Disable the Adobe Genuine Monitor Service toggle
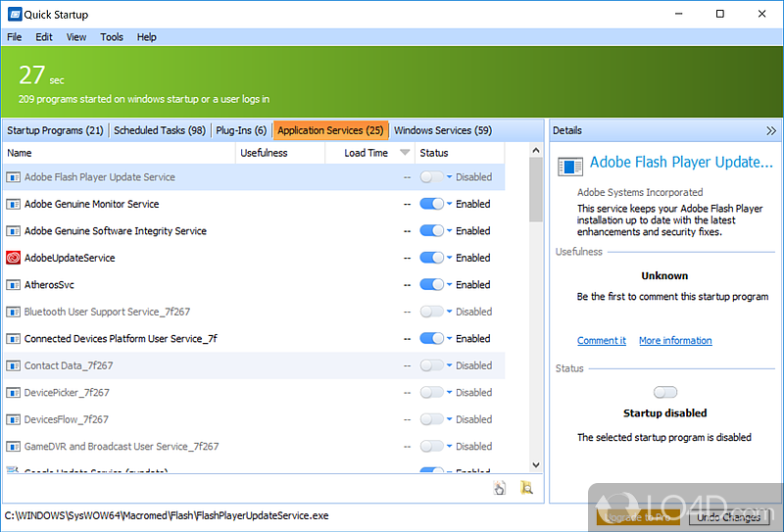 point(431,205)
